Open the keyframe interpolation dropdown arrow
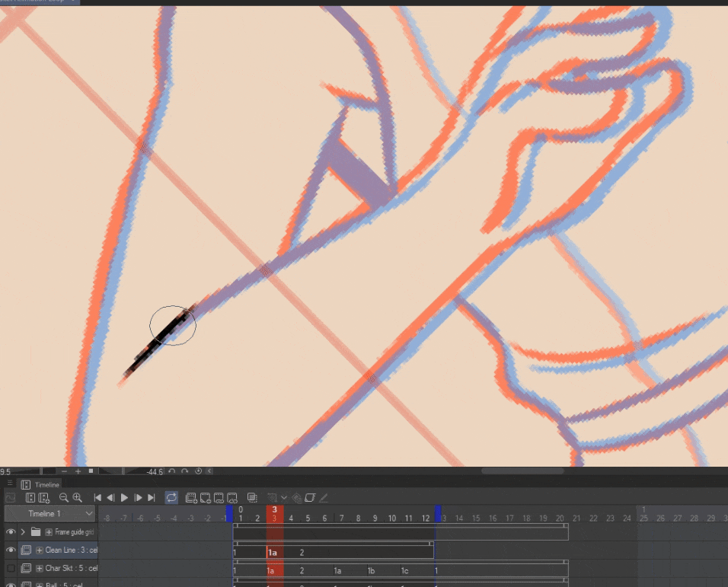Screen dimensions: 728x587 pyautogui.click(x=284, y=498)
